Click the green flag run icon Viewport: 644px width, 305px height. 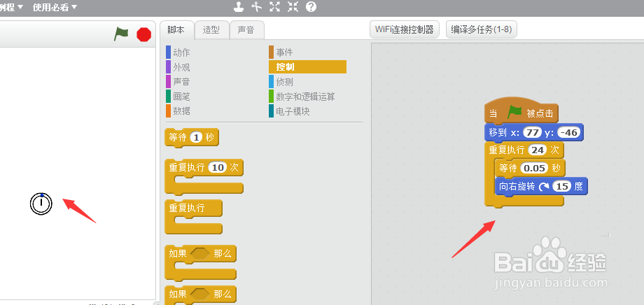[121, 34]
